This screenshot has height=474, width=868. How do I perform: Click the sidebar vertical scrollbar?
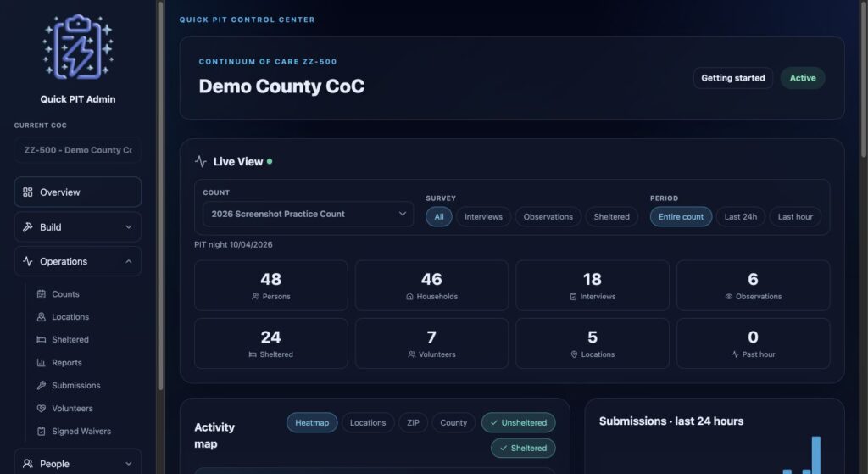pyautogui.click(x=160, y=196)
